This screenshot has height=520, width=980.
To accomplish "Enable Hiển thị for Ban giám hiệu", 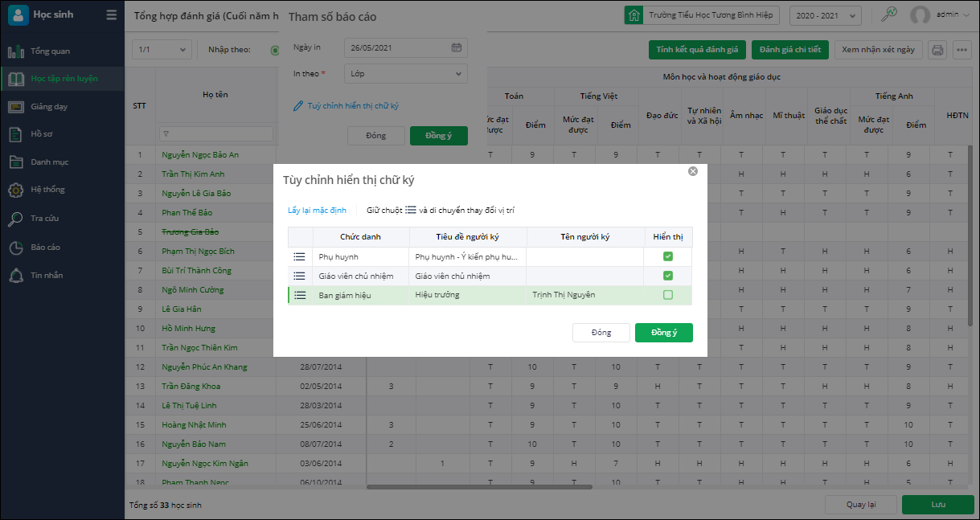I will (668, 295).
